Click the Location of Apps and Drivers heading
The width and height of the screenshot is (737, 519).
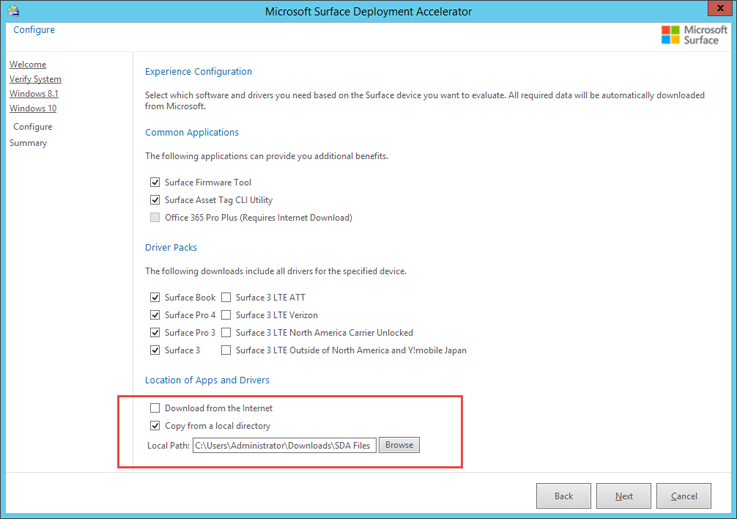[x=207, y=380]
